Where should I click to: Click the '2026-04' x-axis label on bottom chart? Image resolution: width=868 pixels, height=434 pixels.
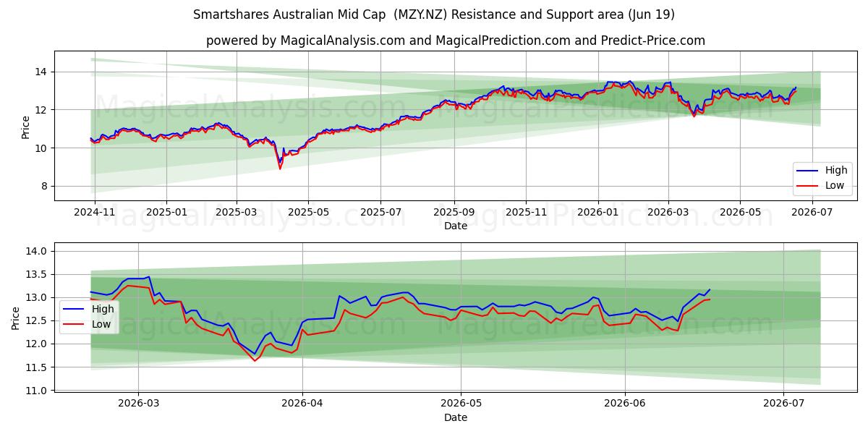tap(302, 404)
